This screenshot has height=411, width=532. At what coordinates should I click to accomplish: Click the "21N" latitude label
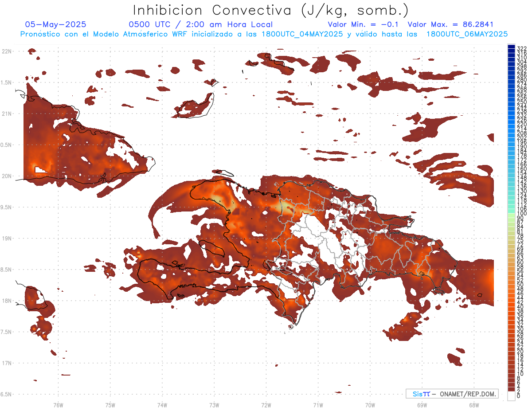click(6, 114)
